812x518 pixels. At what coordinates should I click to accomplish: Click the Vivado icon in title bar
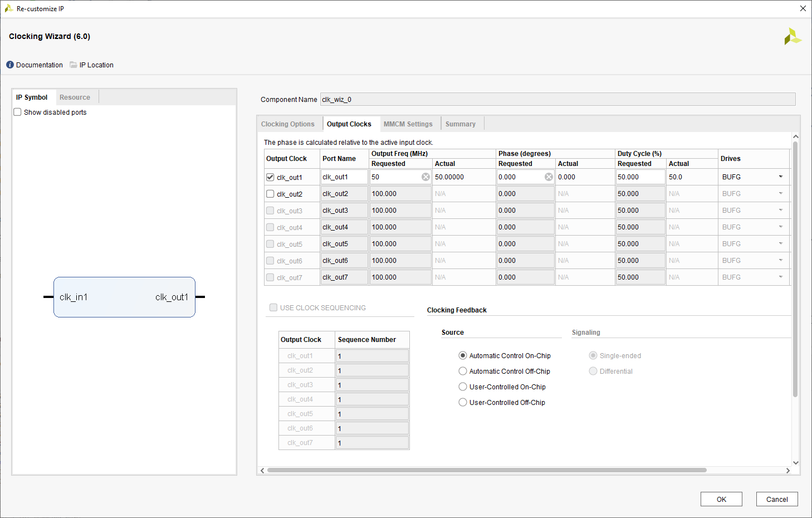[9, 8]
